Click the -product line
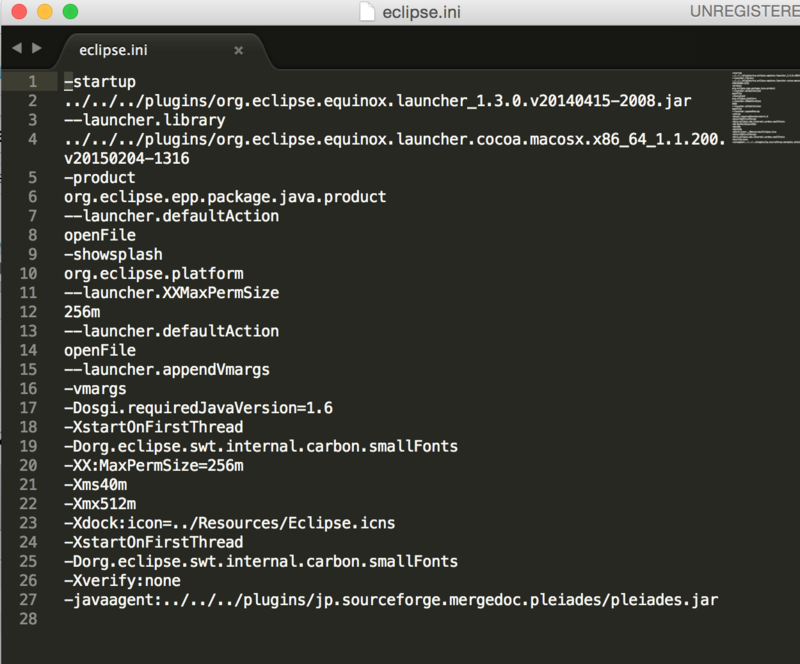This screenshot has width=800, height=664. click(x=100, y=178)
